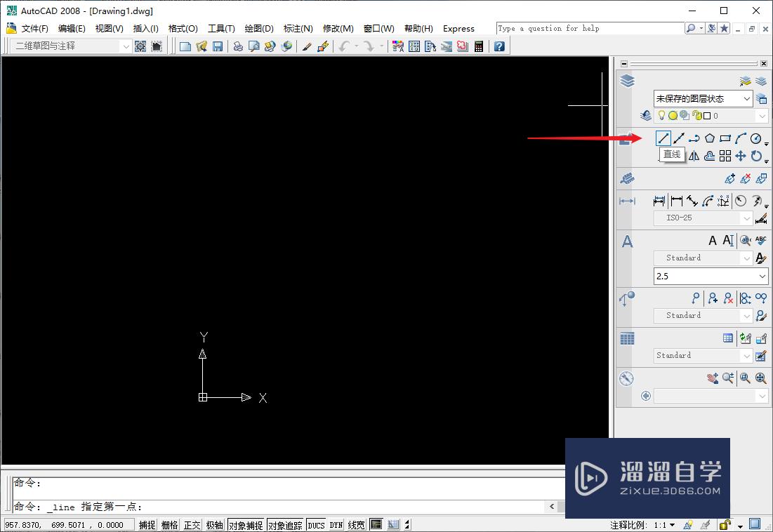Open the Express menu
This screenshot has height=532, width=773.
[x=458, y=28]
